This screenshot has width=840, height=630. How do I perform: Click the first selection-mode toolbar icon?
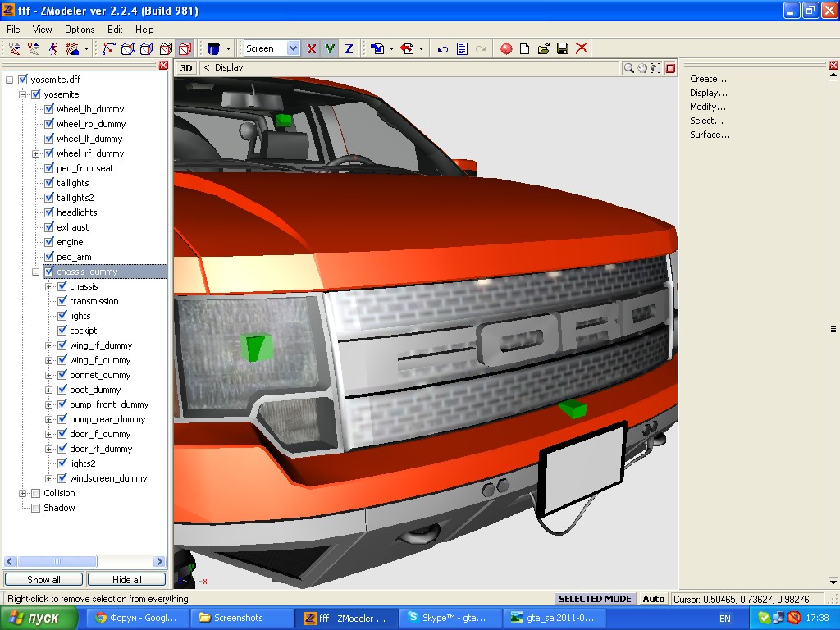pos(15,48)
